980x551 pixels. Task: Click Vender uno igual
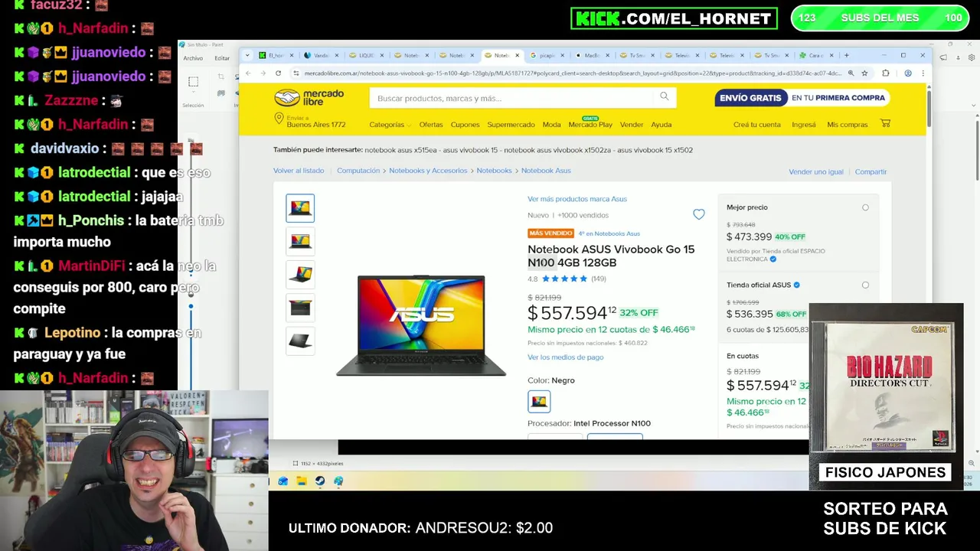pos(816,172)
